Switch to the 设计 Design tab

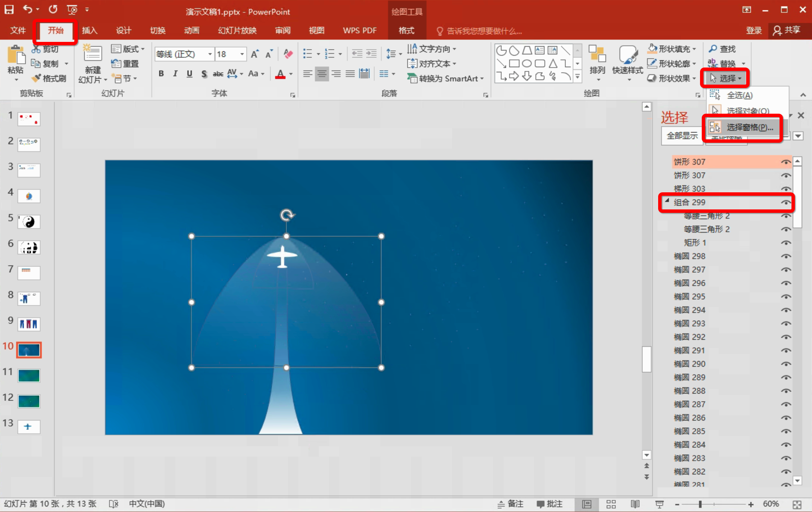coord(124,30)
